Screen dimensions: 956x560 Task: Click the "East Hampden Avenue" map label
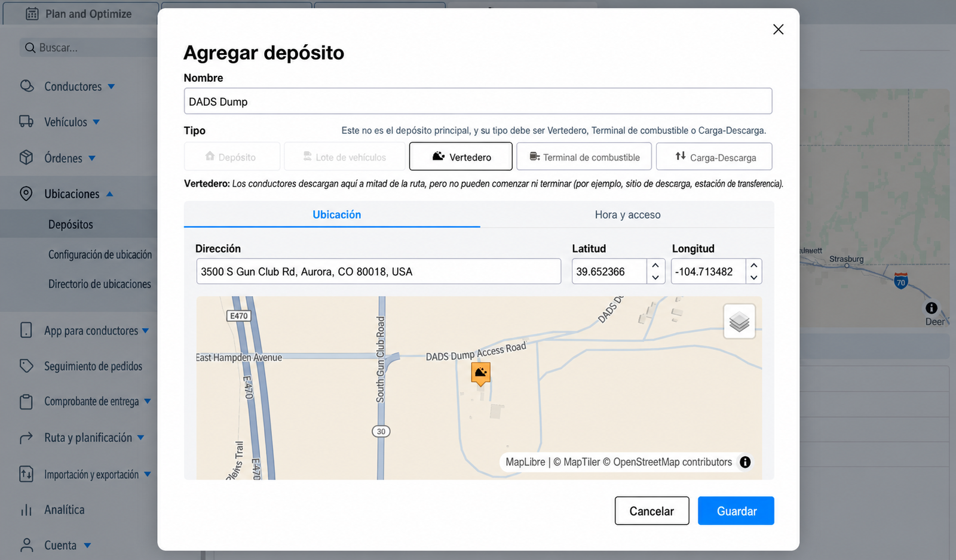pyautogui.click(x=239, y=358)
